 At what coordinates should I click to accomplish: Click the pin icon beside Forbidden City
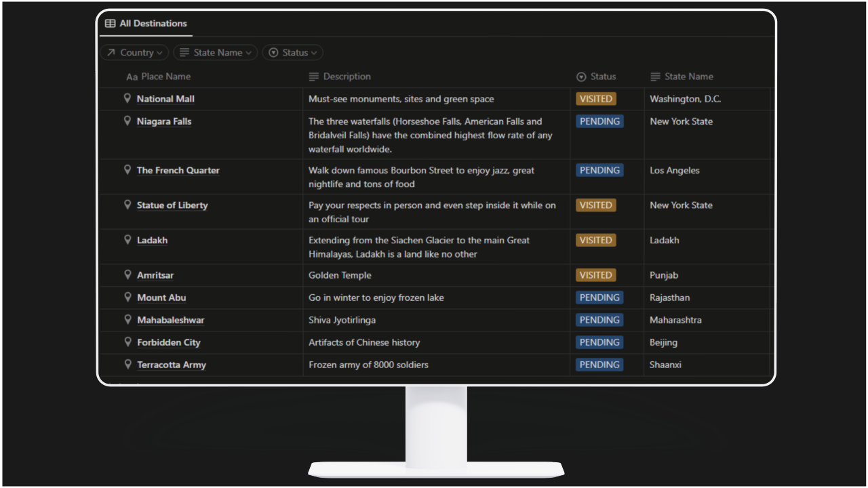click(x=127, y=342)
